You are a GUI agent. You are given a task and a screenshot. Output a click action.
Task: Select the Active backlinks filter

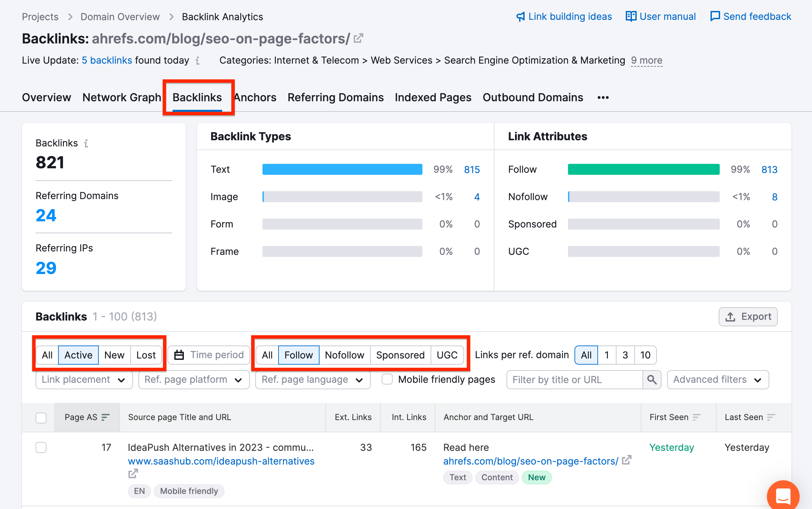(x=78, y=355)
